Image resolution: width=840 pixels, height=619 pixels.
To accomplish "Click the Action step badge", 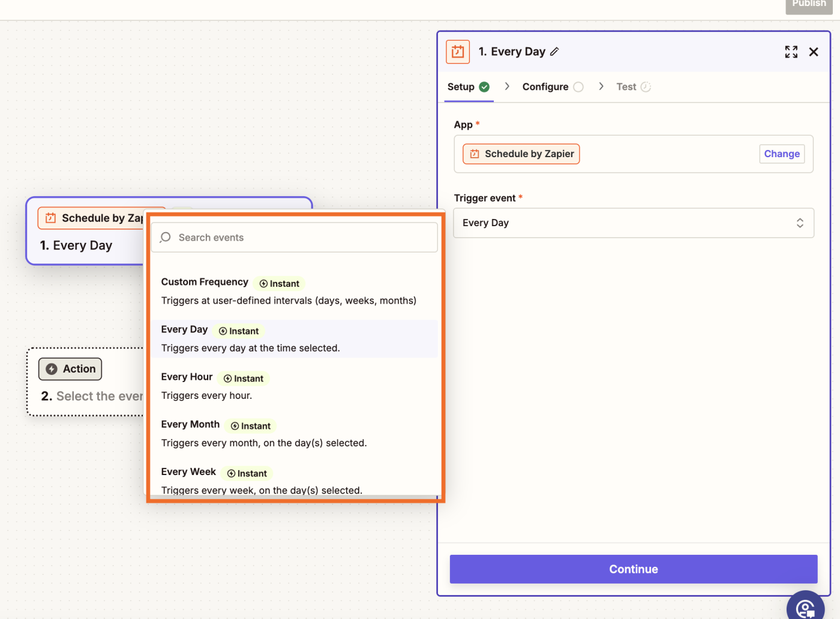I will click(70, 369).
